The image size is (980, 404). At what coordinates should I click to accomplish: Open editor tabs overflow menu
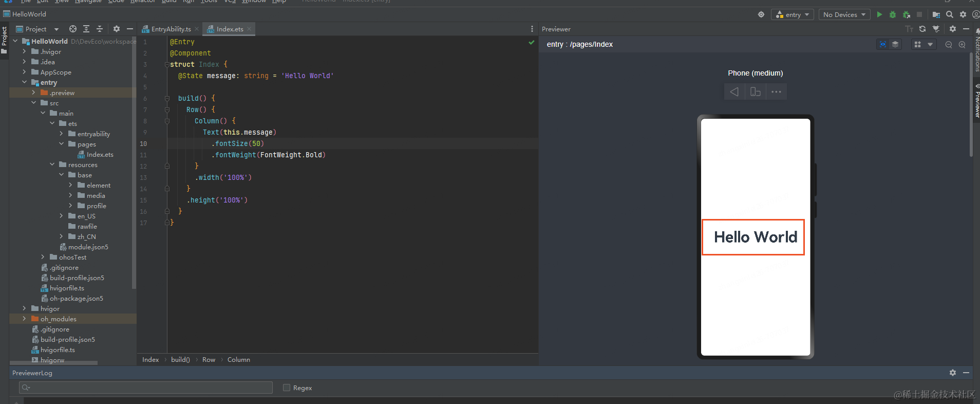click(532, 29)
